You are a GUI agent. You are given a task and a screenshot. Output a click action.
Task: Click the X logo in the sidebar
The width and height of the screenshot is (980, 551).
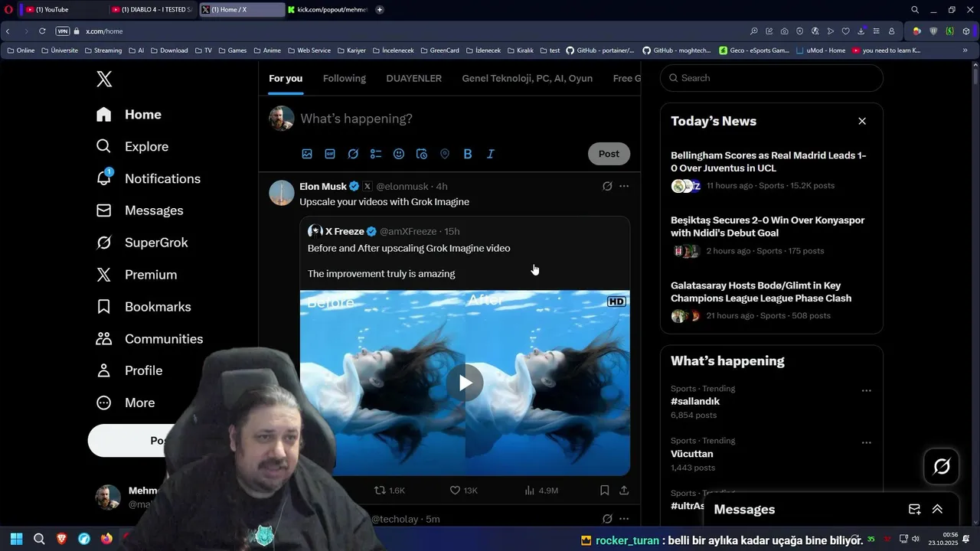(x=104, y=79)
